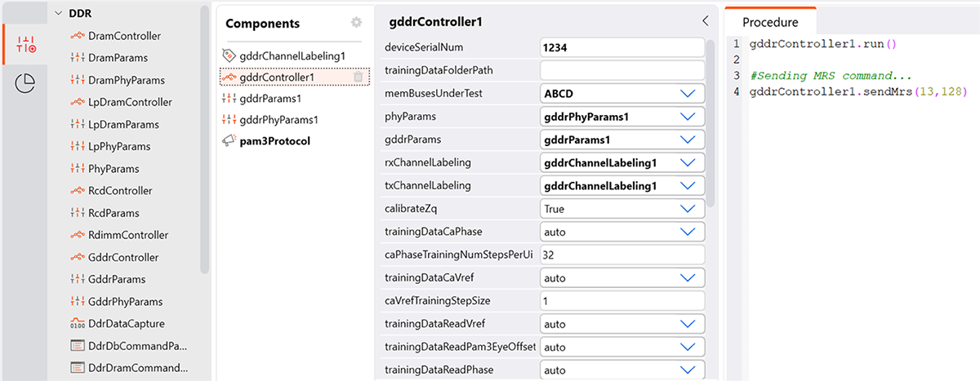Collapse the gddrController1 properties panel chevron

706,21
